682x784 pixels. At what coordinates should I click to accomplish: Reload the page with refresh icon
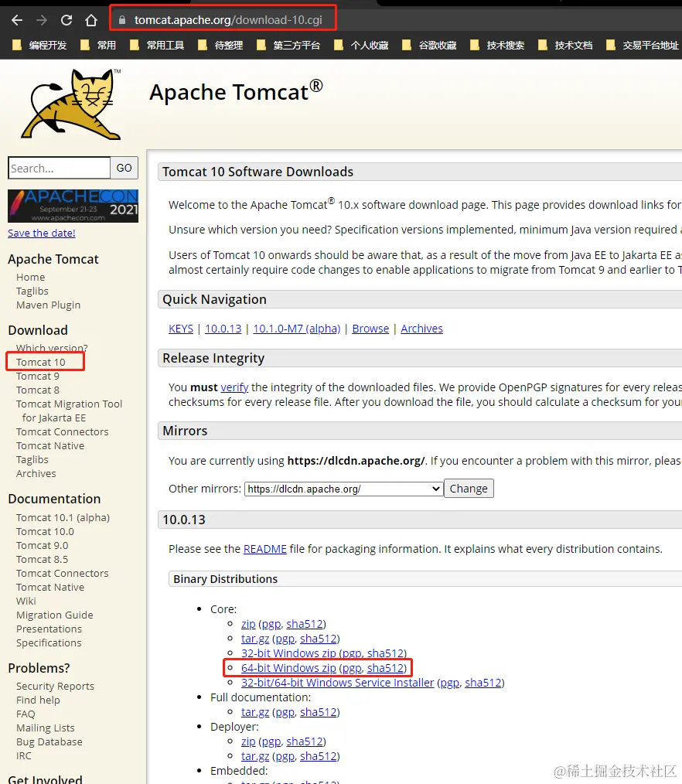pyautogui.click(x=66, y=20)
